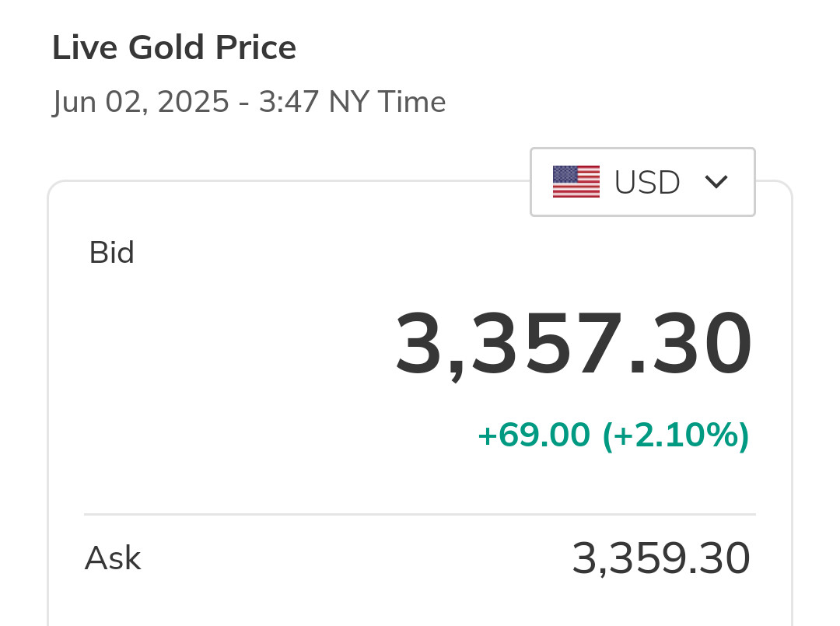Select the 3,359.30 ask price

tap(661, 558)
